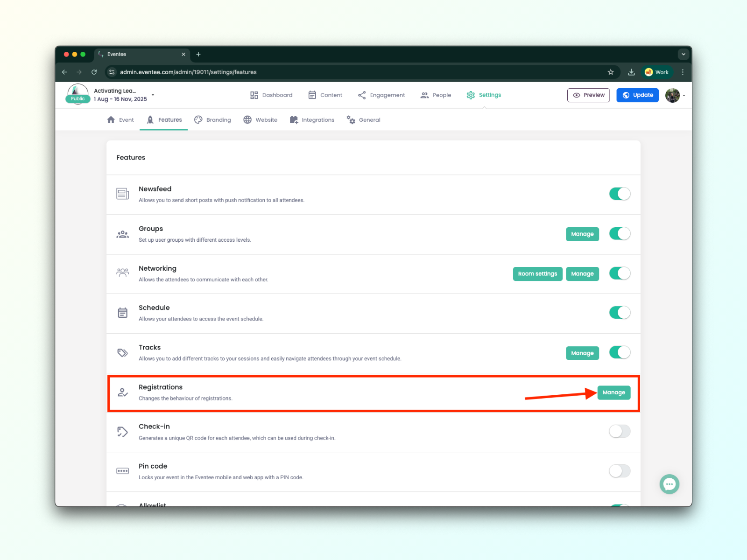Open the Content menu
This screenshot has width=747, height=560.
(x=325, y=95)
